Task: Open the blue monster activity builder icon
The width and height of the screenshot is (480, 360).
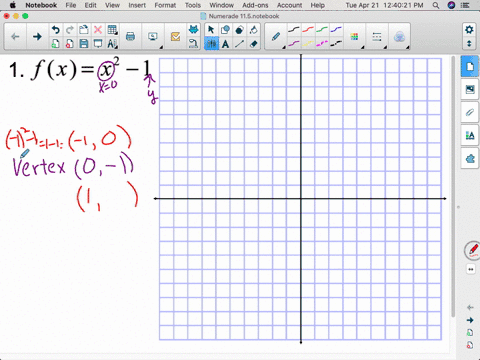Action: [x=193, y=30]
